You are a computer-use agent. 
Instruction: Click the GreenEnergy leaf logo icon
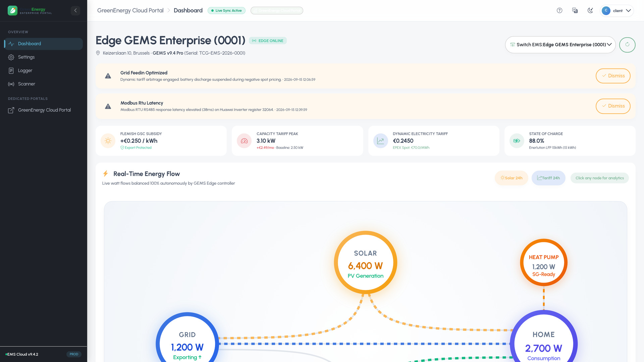click(x=12, y=10)
